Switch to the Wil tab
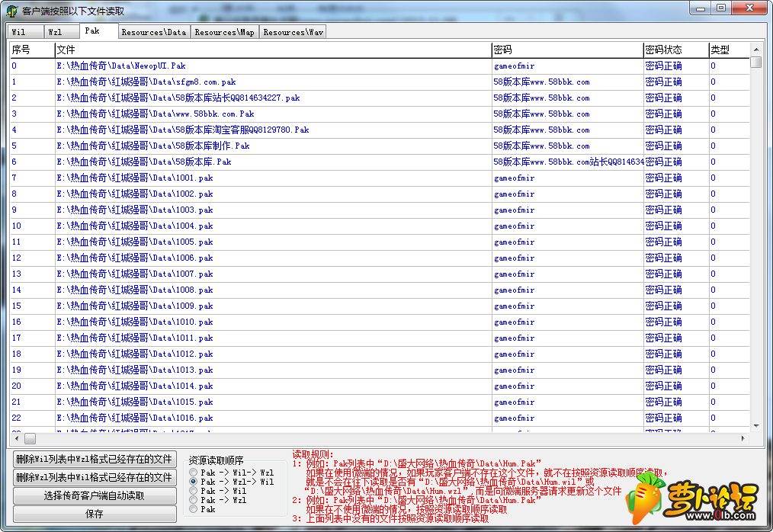This screenshot has width=773, height=532. coord(25,32)
